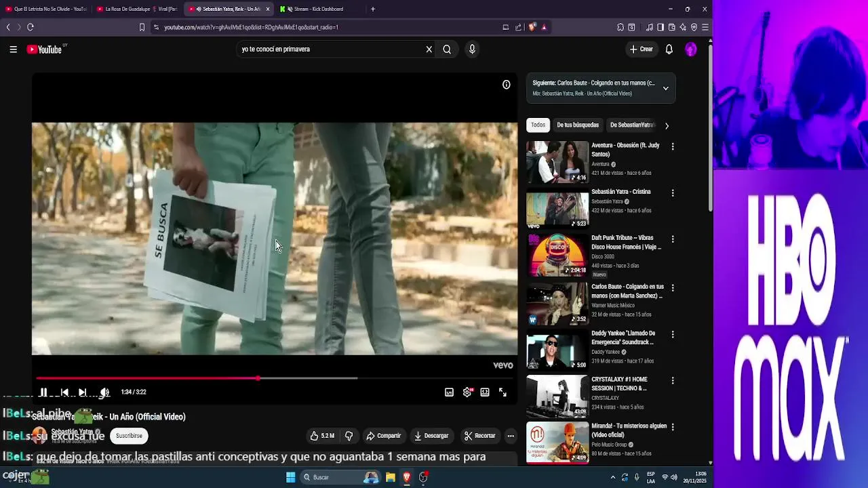Show more filter chips arrow
Viewport: 868px width, 488px height.
tap(667, 125)
